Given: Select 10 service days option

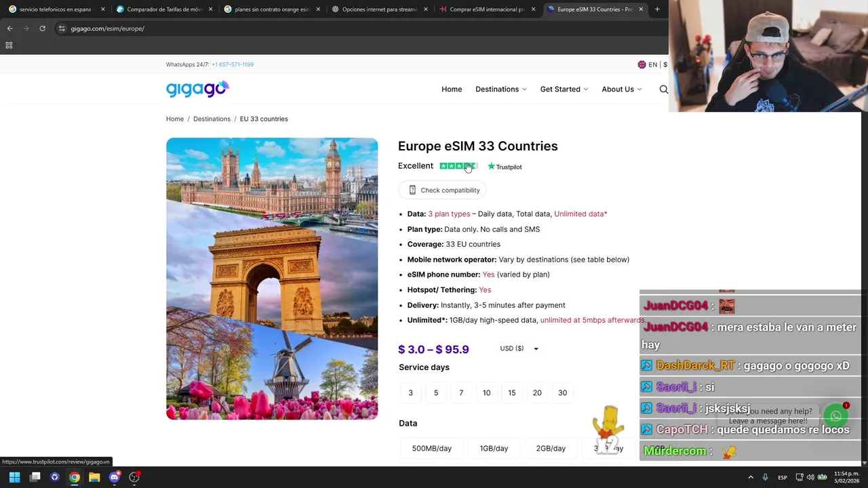Looking at the screenshot, I should point(486,393).
